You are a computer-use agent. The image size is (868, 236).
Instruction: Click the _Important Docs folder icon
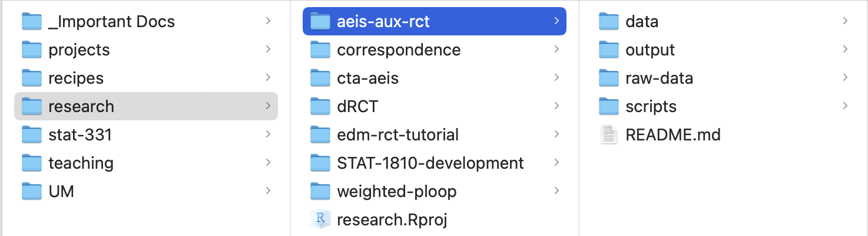tap(32, 22)
